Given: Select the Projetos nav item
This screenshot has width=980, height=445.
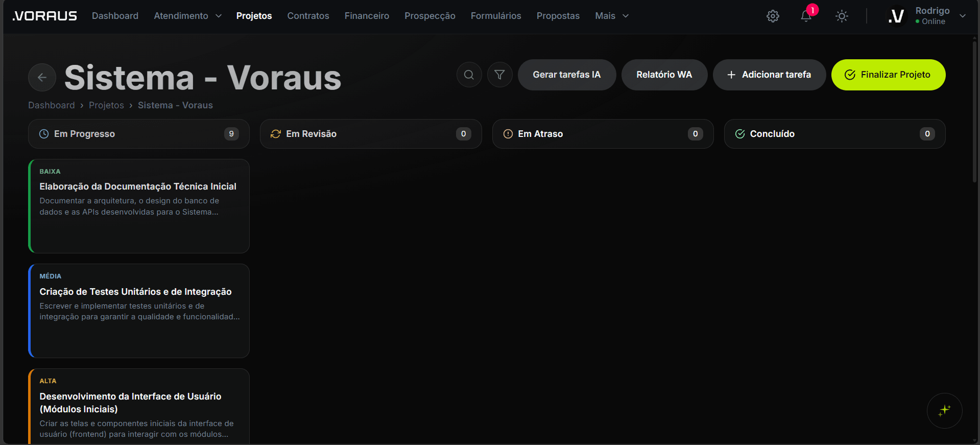Looking at the screenshot, I should tap(254, 16).
